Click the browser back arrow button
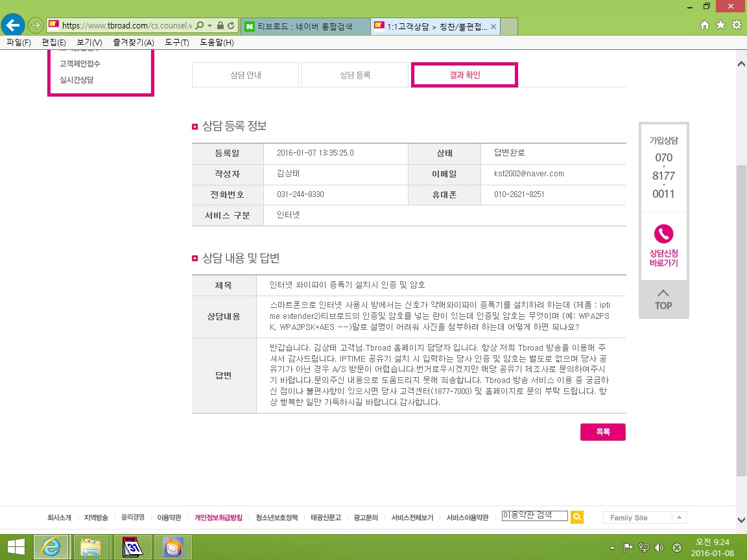 13,25
